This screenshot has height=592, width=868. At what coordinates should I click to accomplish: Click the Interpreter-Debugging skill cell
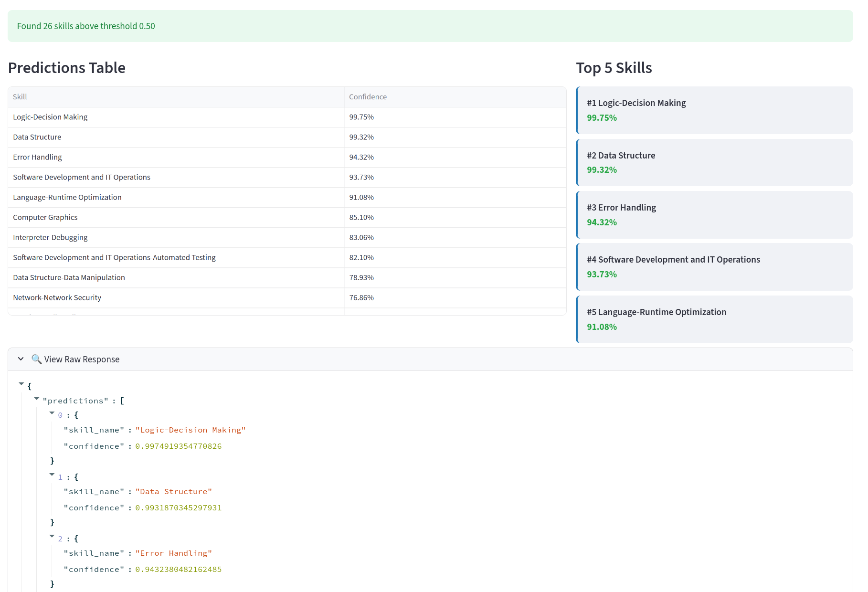[50, 237]
